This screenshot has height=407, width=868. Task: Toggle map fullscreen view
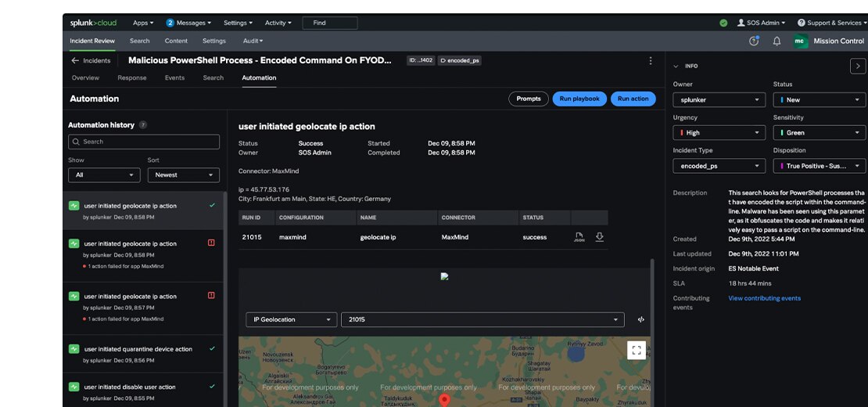[x=636, y=350]
